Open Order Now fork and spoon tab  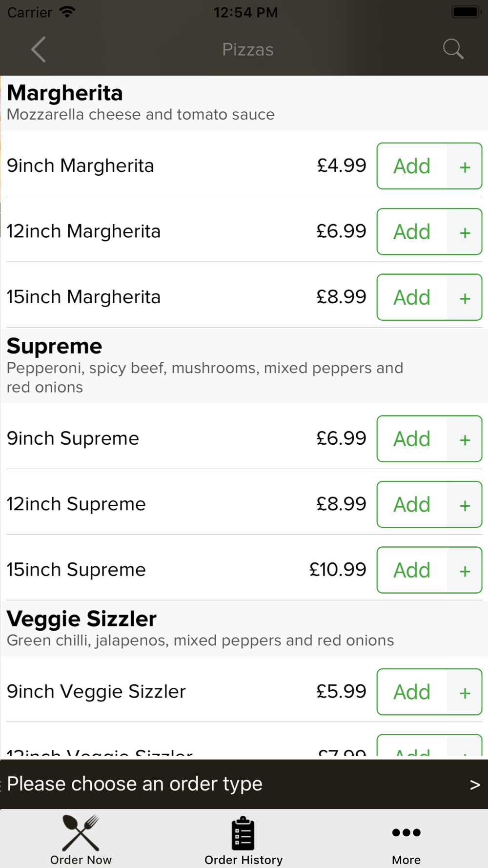point(81,840)
